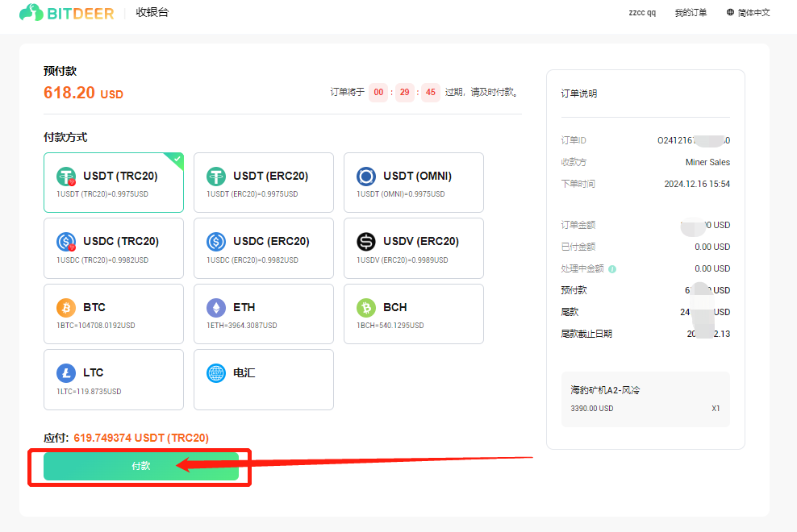This screenshot has width=797, height=532.
Task: Click the USDC (TRC20) coin icon
Action: click(x=66, y=242)
